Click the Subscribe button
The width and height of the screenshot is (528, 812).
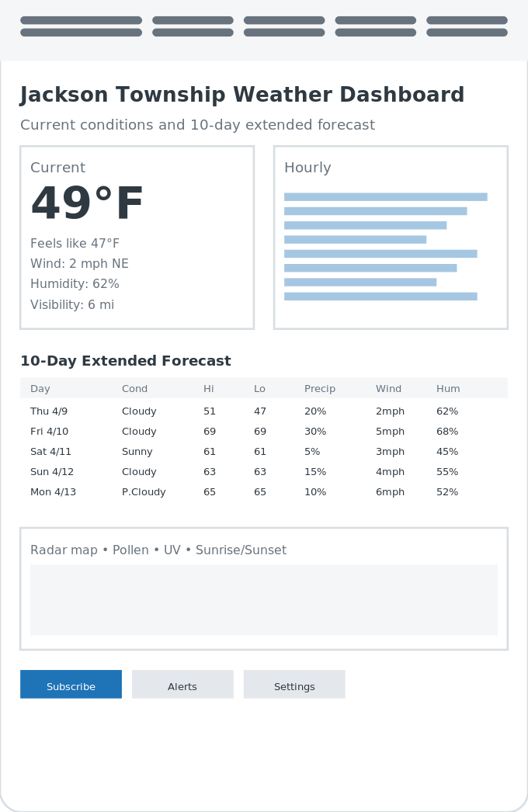[x=71, y=684]
